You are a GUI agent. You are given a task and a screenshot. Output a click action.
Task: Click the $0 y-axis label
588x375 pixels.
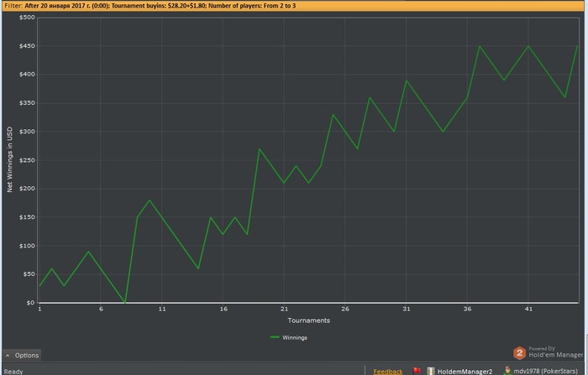click(x=30, y=303)
